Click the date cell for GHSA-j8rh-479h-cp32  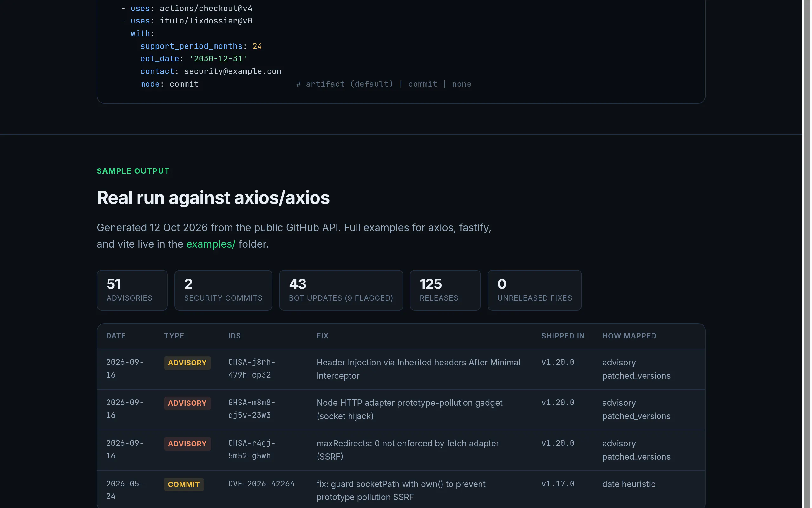point(125,369)
